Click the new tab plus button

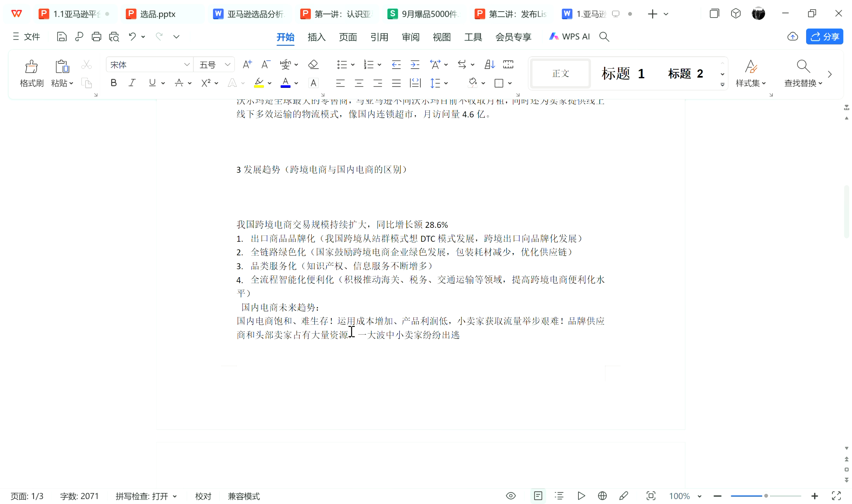[x=652, y=14]
